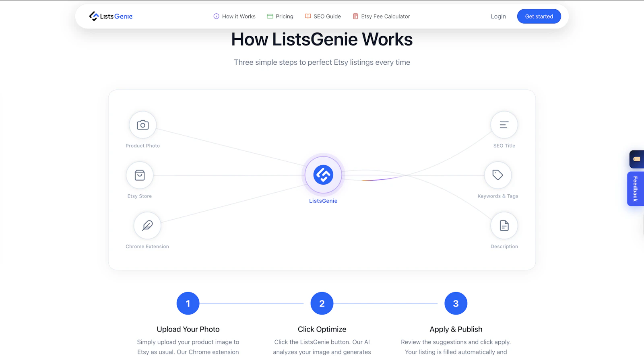
Task: Click the Pricing card icon
Action: tap(270, 16)
